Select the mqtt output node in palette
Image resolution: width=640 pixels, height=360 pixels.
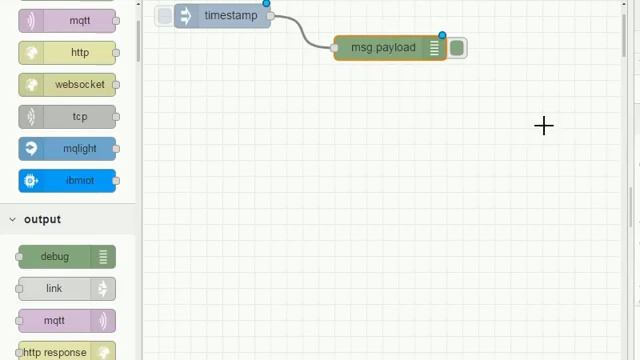67,321
